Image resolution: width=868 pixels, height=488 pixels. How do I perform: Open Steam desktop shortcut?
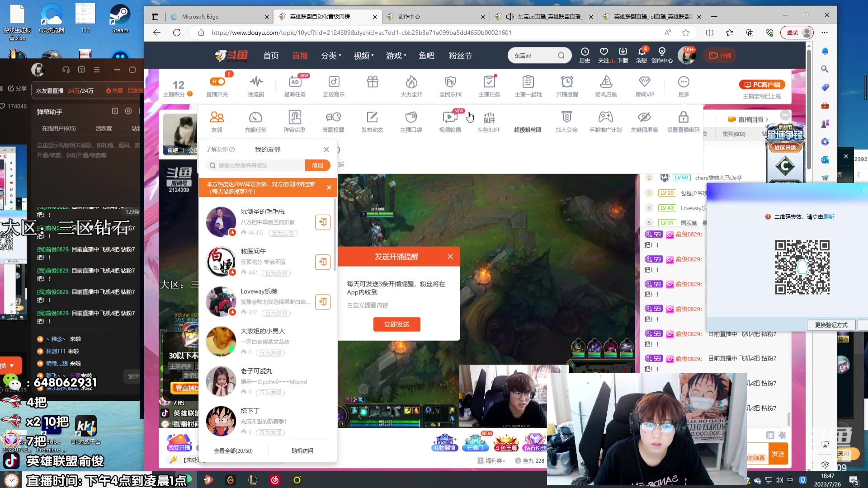[120, 19]
